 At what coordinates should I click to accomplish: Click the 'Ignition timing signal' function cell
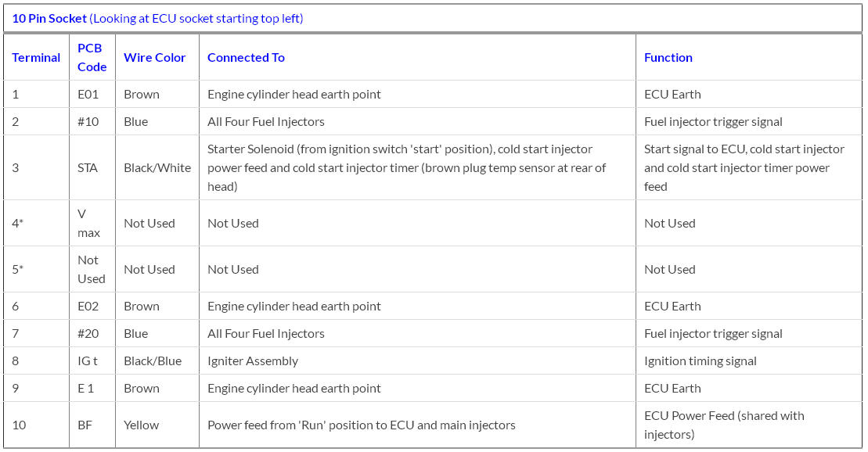click(700, 361)
